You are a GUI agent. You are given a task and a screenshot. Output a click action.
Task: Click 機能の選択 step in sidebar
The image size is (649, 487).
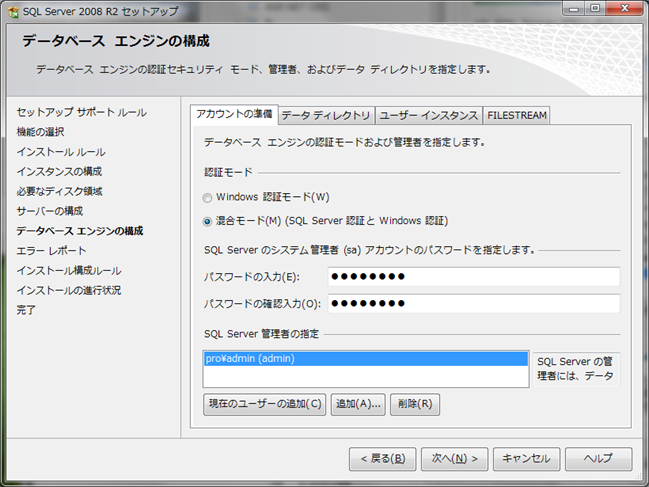41,132
